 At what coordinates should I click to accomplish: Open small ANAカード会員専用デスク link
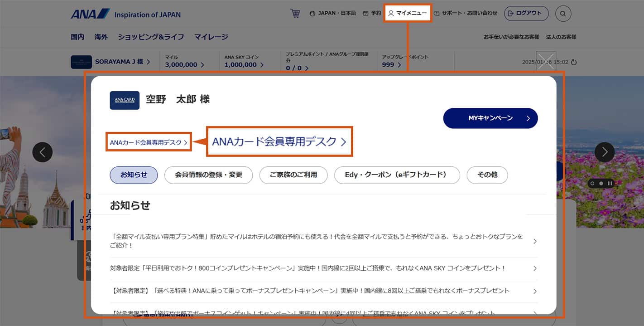tap(149, 142)
